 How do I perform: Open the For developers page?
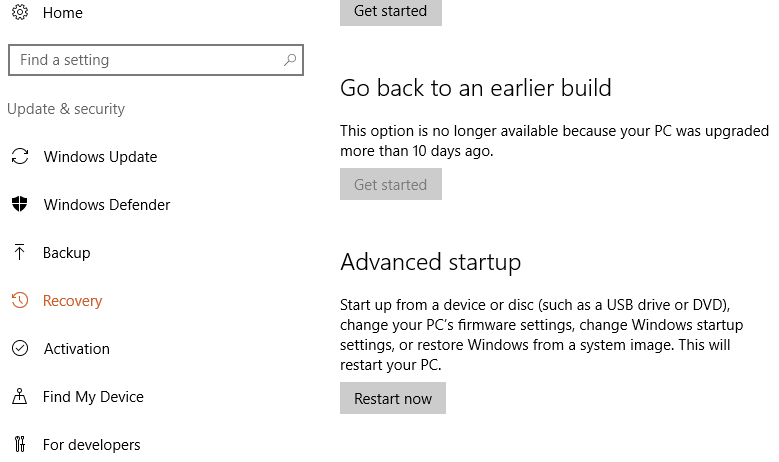click(x=91, y=445)
